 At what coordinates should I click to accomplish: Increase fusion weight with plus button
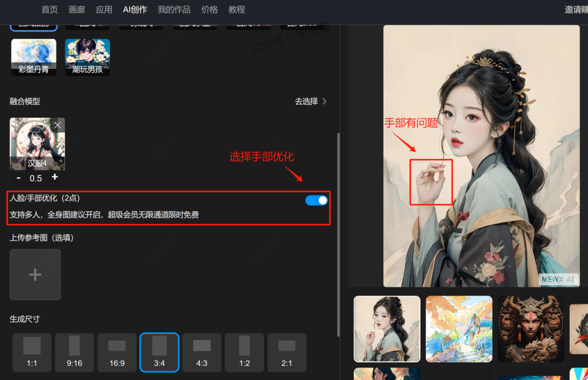coord(55,177)
